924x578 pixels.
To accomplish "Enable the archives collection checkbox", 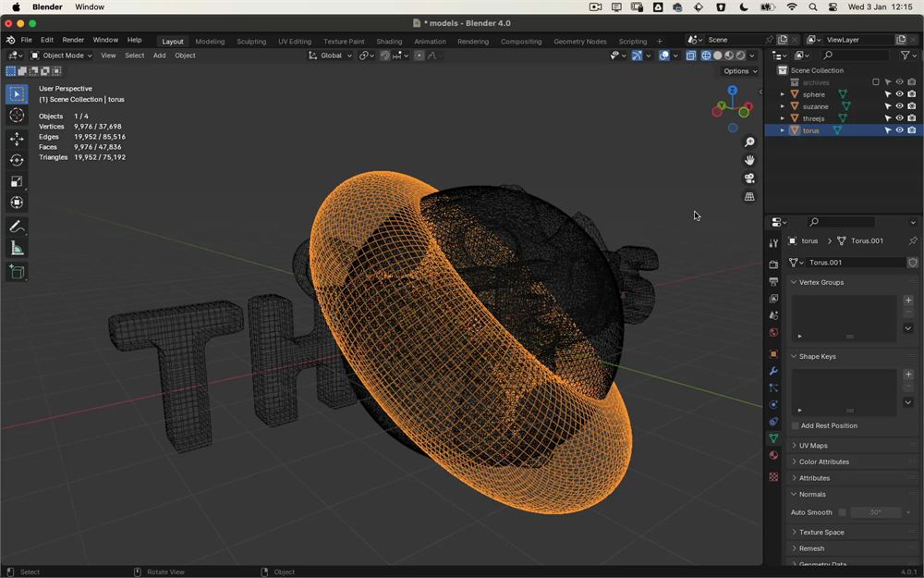I will (x=876, y=82).
